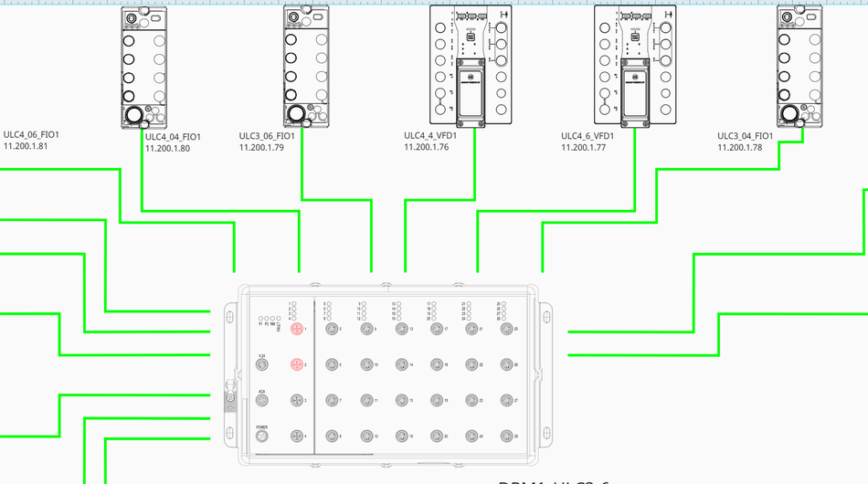Pick the rightmost ULC3_04_FIO1 module block

(x=796, y=68)
